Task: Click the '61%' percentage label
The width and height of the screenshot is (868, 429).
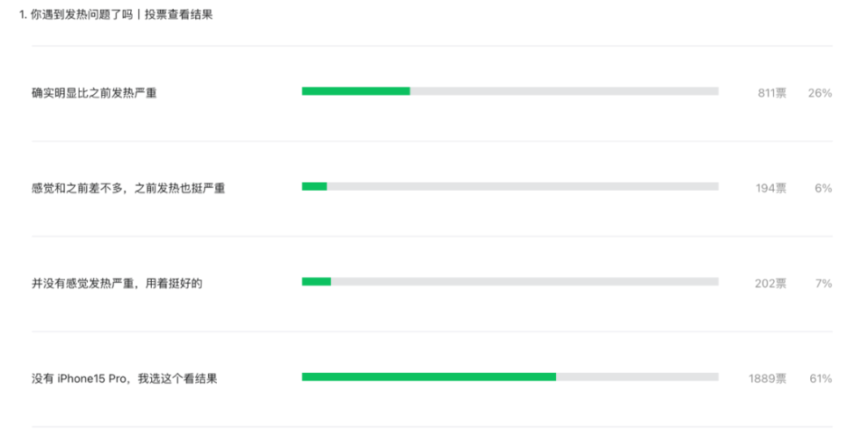Action: pyautogui.click(x=821, y=378)
